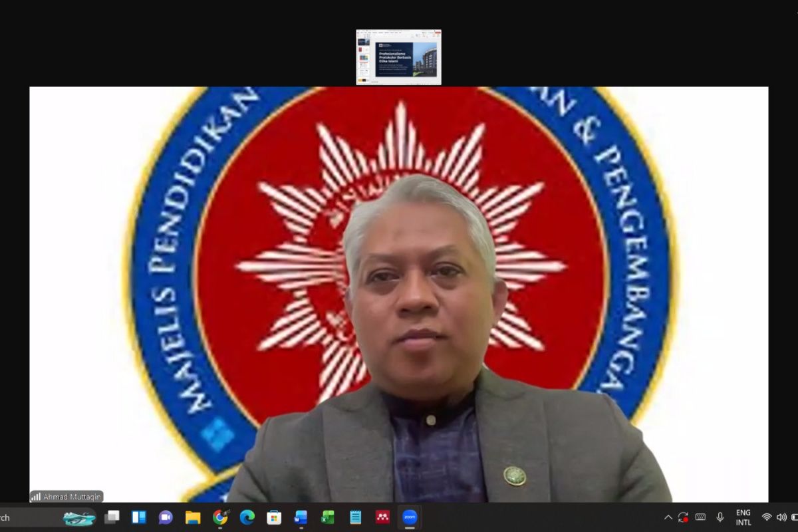Select the shared presentation thumbnail at top
Screen dimensions: 798x532
(398, 57)
